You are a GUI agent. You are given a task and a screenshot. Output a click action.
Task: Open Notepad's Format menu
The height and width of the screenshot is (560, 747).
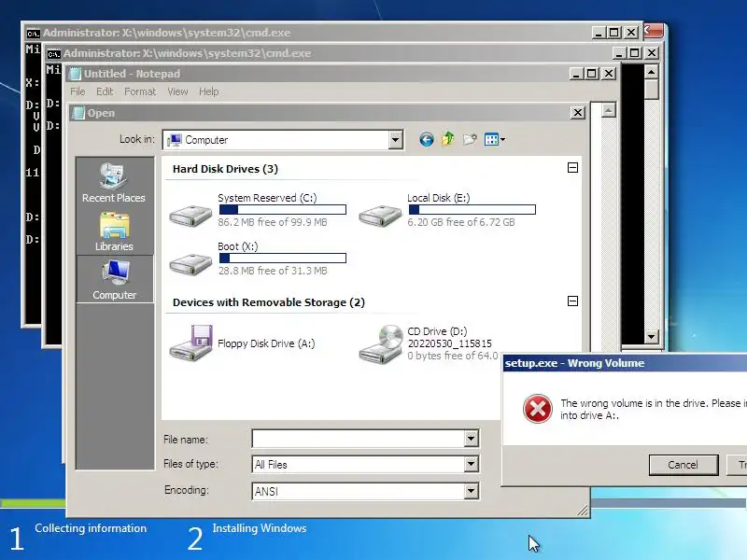[139, 91]
